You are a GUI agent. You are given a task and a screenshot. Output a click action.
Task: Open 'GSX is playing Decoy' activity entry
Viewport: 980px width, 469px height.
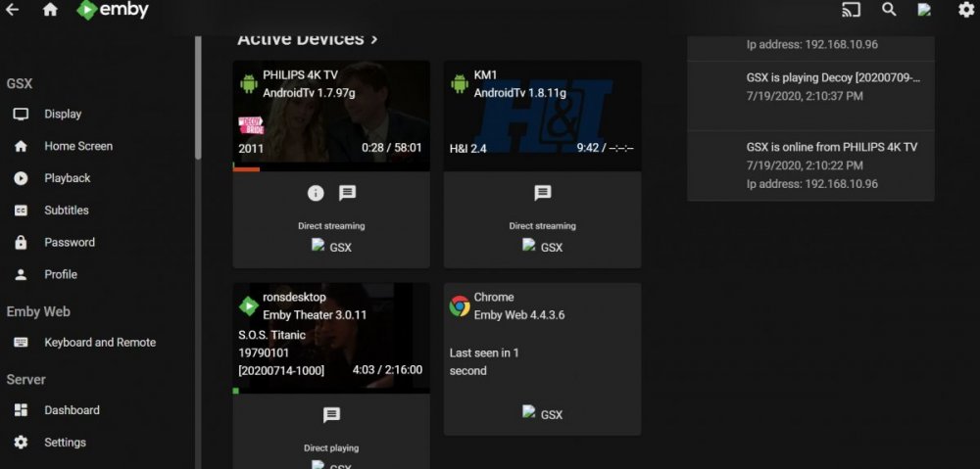[x=810, y=96]
